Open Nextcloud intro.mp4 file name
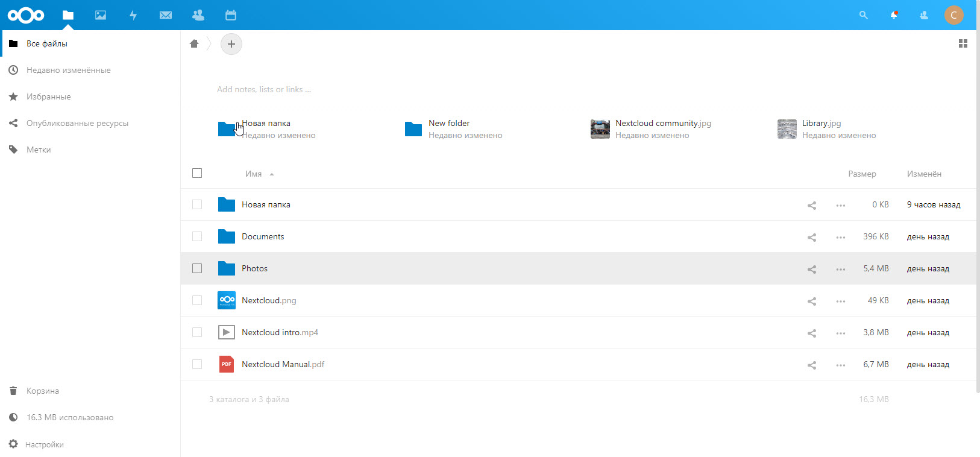The width and height of the screenshot is (980, 457). click(280, 332)
